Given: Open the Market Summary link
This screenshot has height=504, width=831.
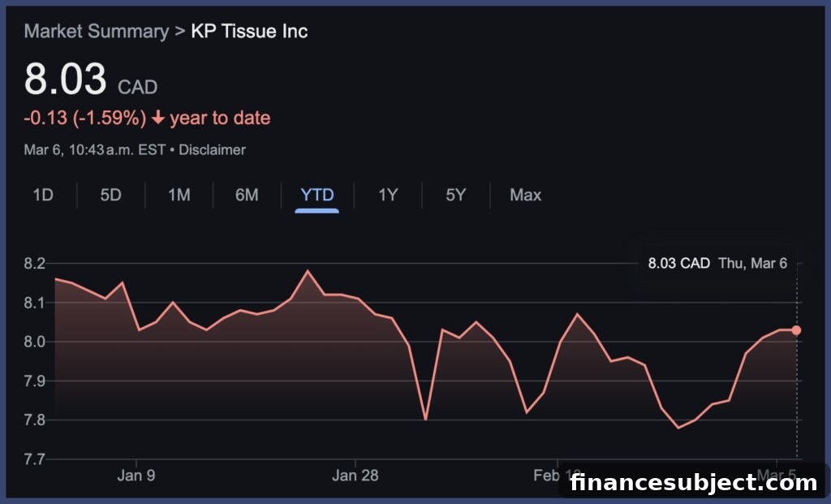Looking at the screenshot, I should click(x=97, y=31).
